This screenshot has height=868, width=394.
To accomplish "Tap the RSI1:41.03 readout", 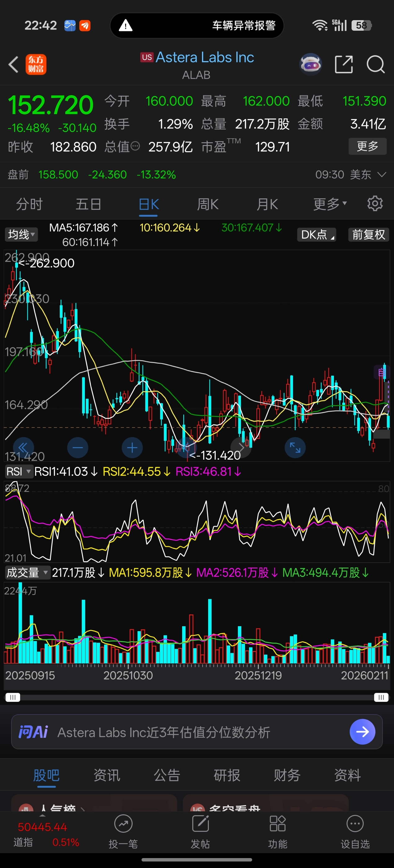I will [66, 472].
